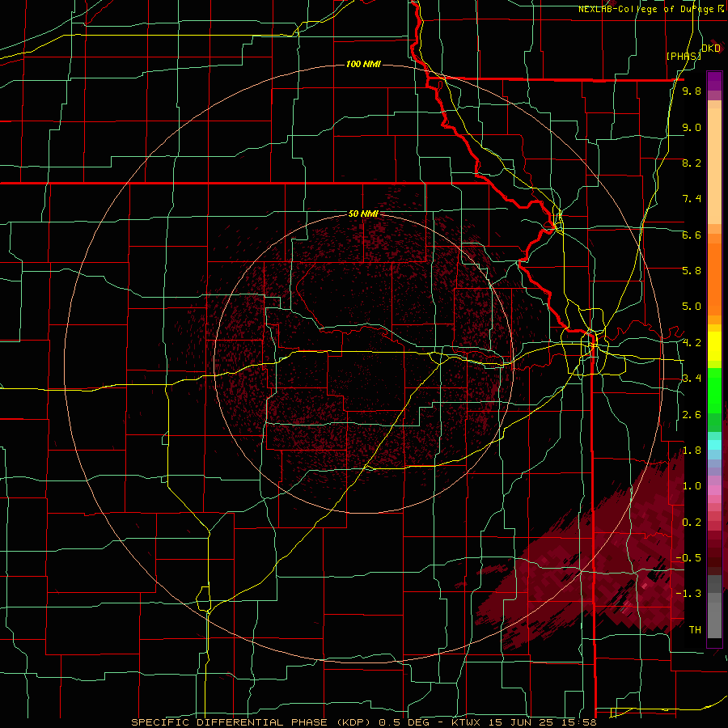Click the 1.8 value on color scale
This screenshot has height=728, width=728.
(x=692, y=451)
